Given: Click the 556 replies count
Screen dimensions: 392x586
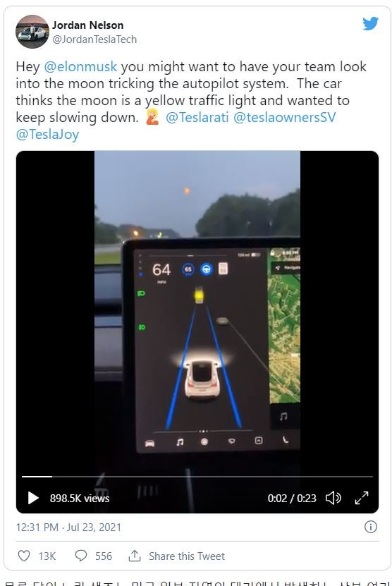Looking at the screenshot, I should point(104,556).
